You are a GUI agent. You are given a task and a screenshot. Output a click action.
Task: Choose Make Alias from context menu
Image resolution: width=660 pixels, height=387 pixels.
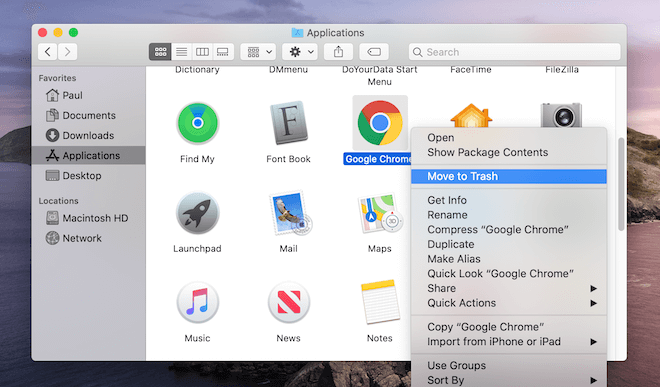[509, 259]
